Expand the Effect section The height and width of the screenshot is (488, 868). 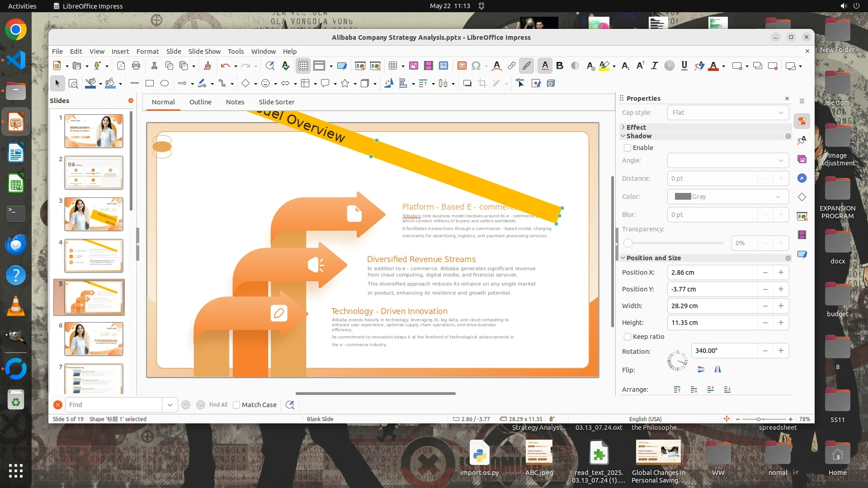click(636, 127)
